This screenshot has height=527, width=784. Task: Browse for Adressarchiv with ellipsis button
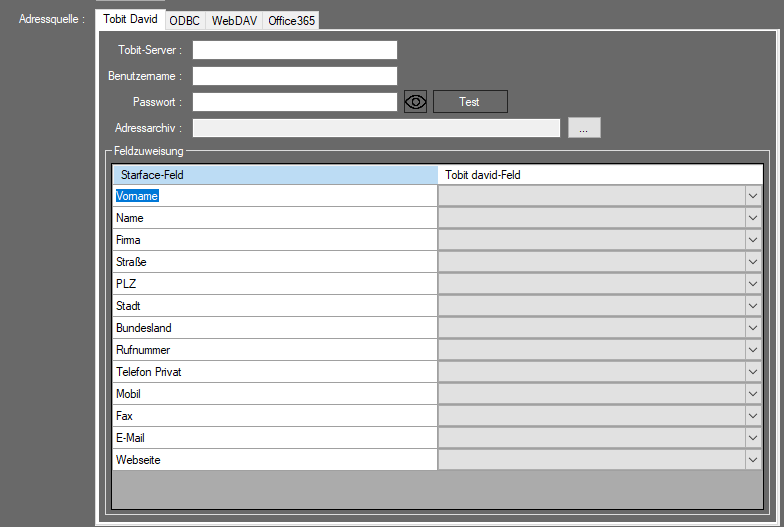pos(584,128)
